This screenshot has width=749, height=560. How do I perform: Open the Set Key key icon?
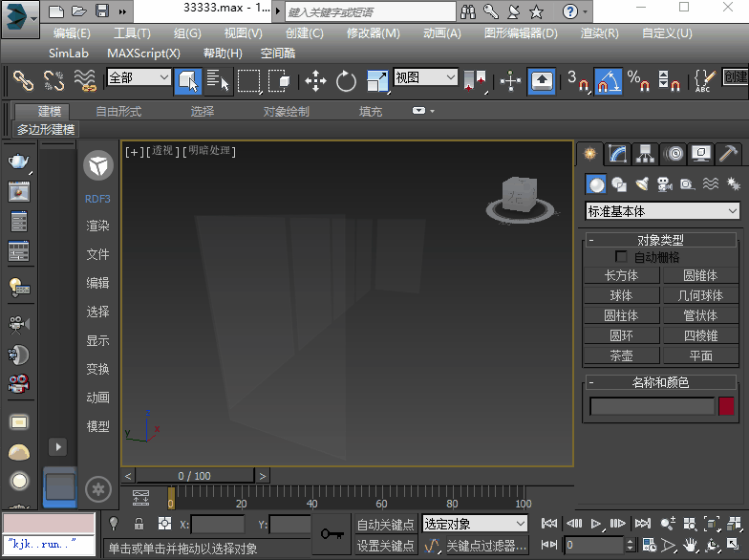[x=332, y=534]
